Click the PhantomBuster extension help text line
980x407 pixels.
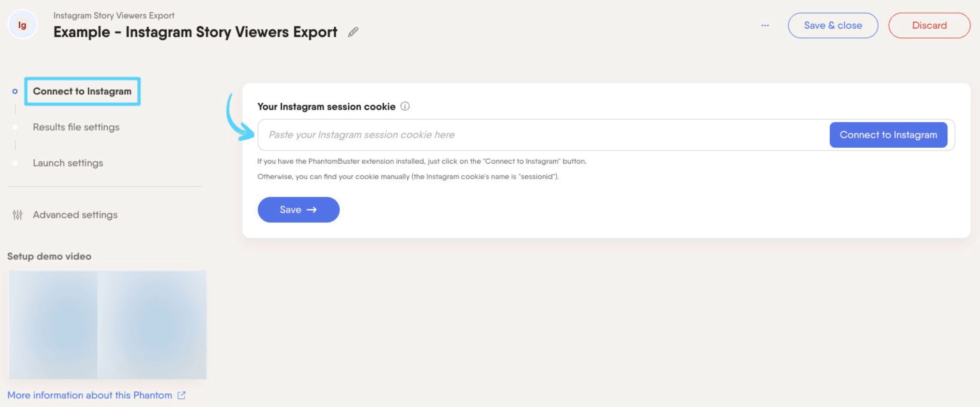click(x=422, y=161)
